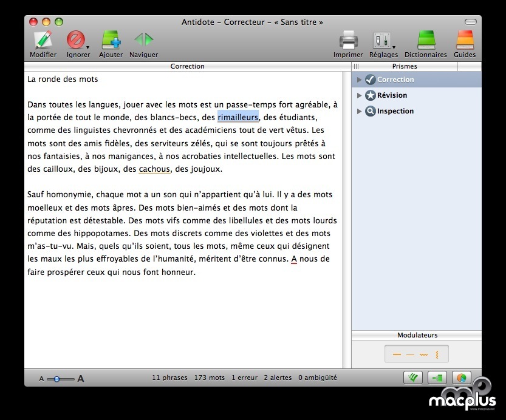Open the Dictionnaires green book

(426, 39)
